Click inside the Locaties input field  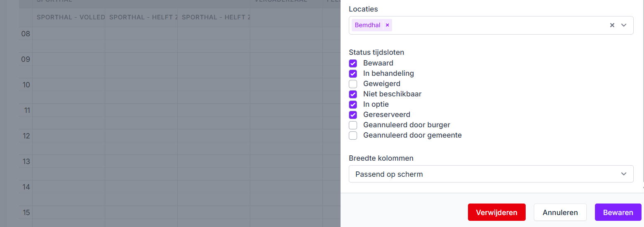(x=495, y=25)
